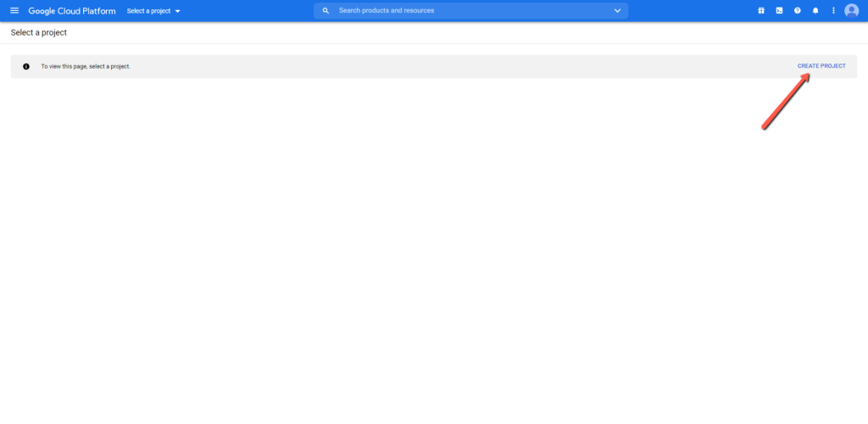Viewport: 868px width, 424px height.
Task: Click the Google Cloud Platform logo
Action: coord(72,11)
